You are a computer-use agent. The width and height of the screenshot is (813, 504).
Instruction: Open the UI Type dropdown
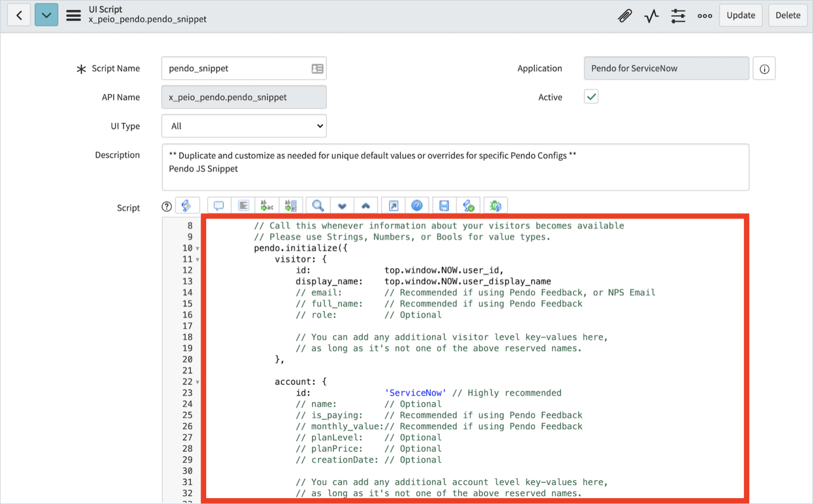[244, 126]
